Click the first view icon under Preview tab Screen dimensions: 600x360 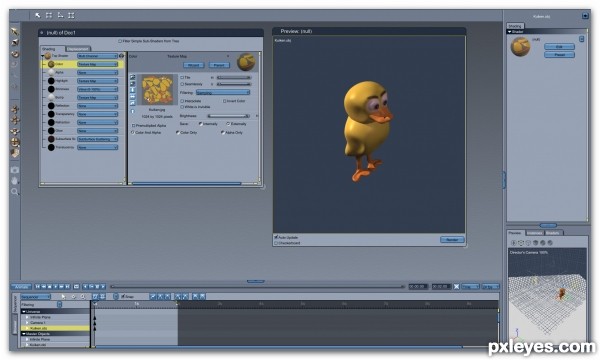coord(514,243)
